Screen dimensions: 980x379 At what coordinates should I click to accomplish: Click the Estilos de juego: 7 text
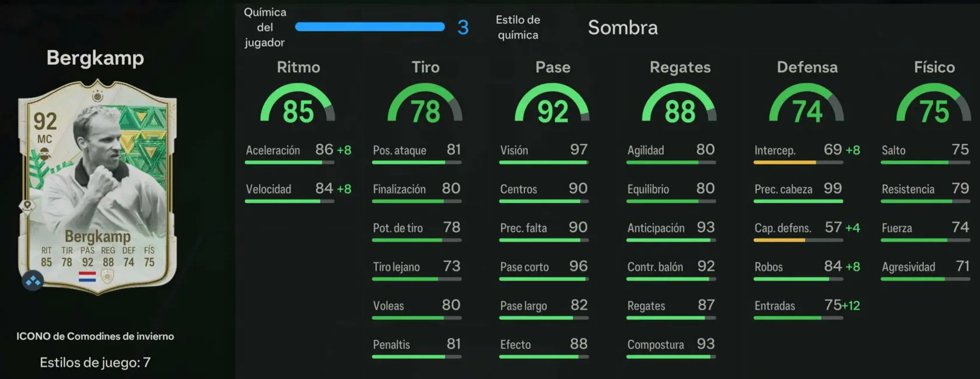tap(95, 363)
